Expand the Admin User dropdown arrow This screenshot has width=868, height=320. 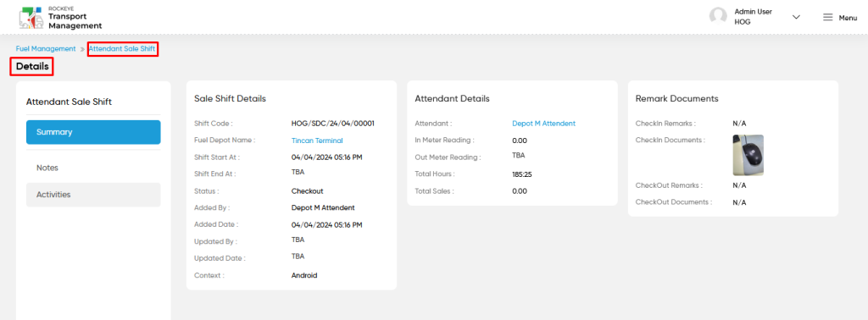coord(796,17)
